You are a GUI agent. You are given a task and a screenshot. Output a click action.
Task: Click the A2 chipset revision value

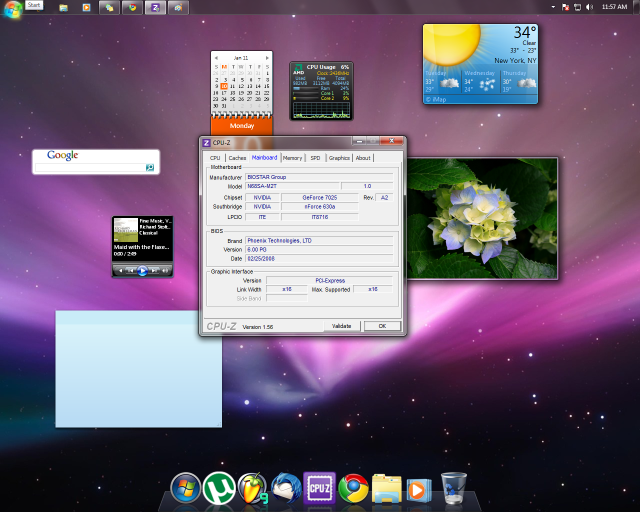[384, 198]
